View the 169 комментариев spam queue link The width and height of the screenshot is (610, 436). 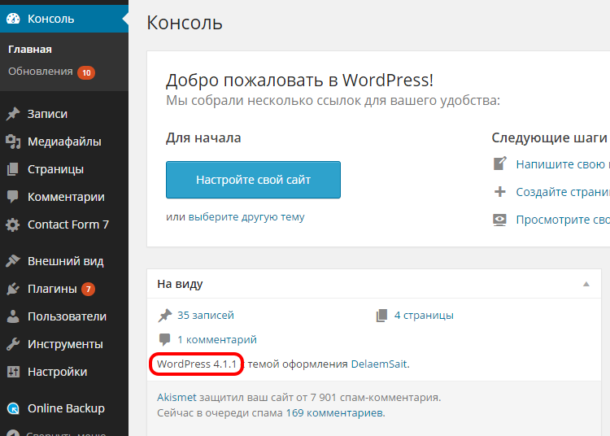pos(335,413)
